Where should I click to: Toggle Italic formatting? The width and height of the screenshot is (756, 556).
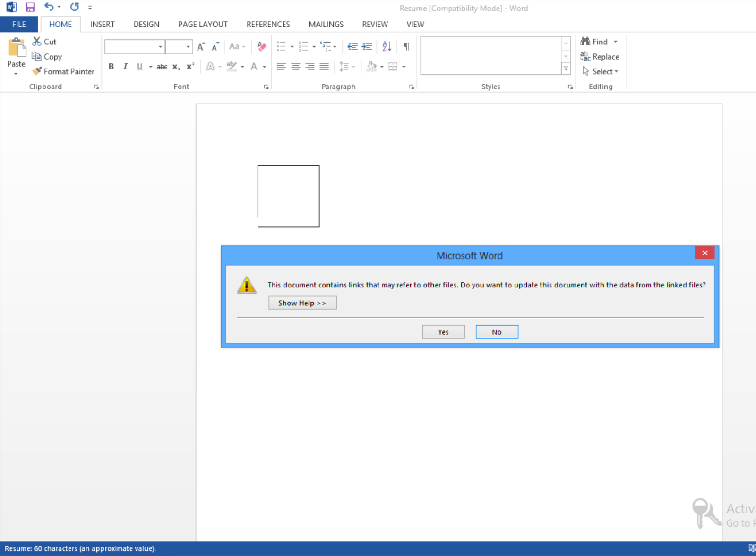(x=125, y=67)
